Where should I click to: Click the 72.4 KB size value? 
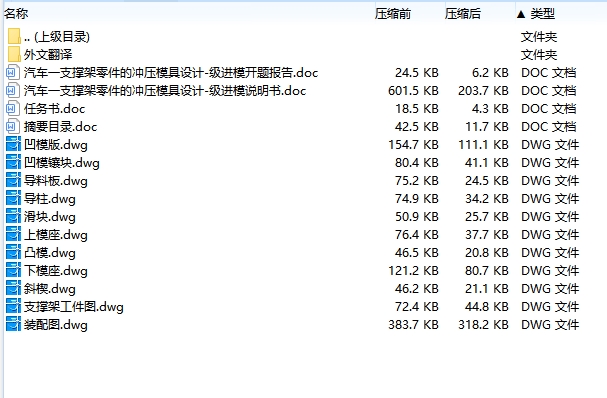(417, 306)
